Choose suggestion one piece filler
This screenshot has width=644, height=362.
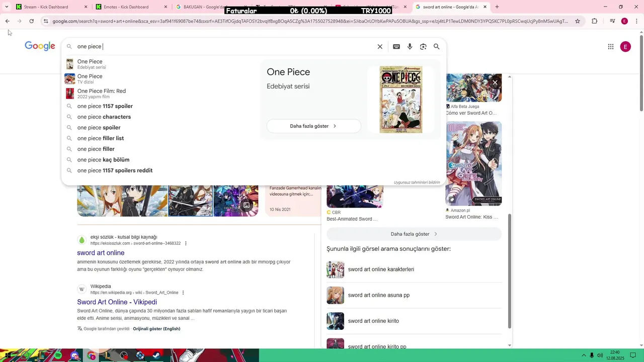160,149
